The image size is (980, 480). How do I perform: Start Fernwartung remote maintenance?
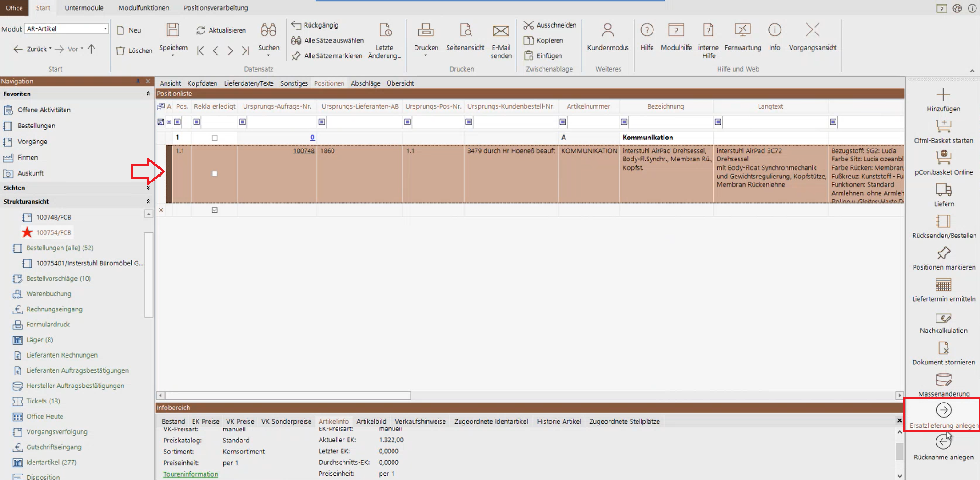tap(742, 30)
